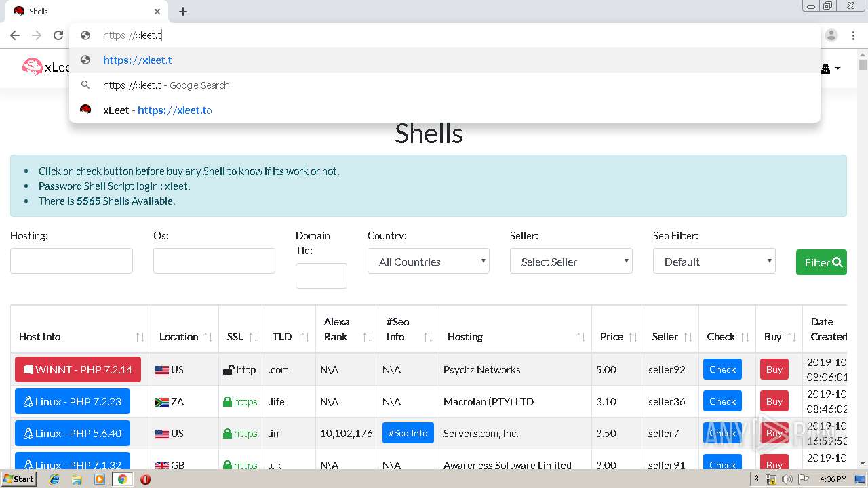Image resolution: width=868 pixels, height=488 pixels.
Task: Open the media player taskbar icon
Action: click(x=100, y=479)
